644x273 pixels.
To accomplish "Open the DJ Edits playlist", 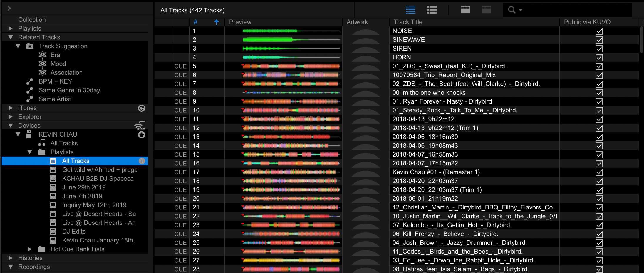I will point(74,232).
